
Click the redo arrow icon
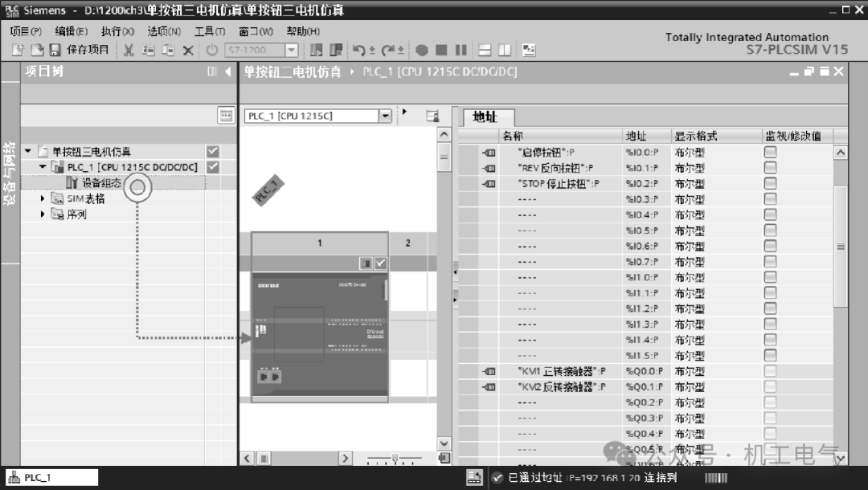[388, 51]
